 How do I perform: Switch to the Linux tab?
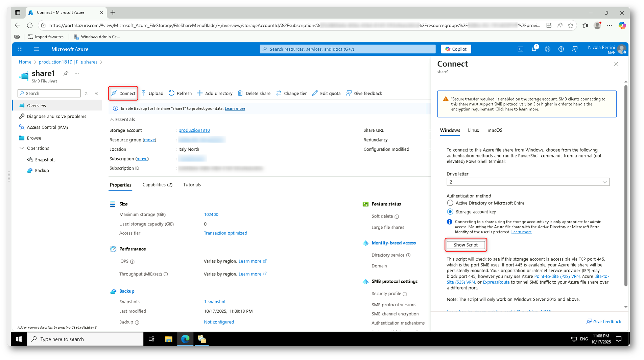coord(473,130)
